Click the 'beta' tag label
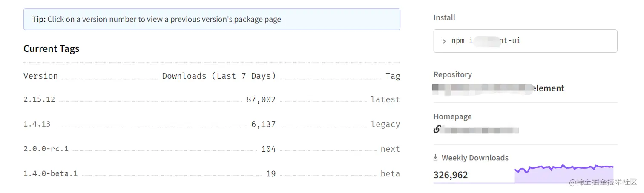 (390, 173)
